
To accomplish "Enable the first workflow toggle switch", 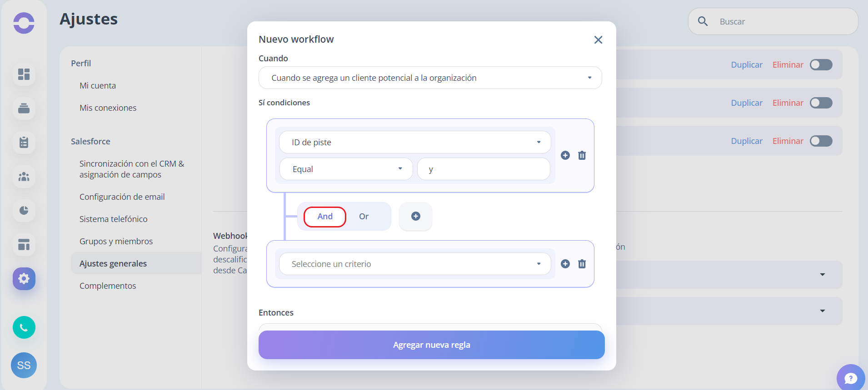I will (821, 64).
